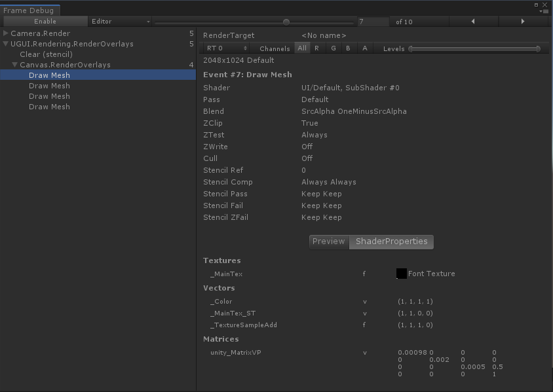Show only the A channel
553x392 pixels.
pos(365,48)
